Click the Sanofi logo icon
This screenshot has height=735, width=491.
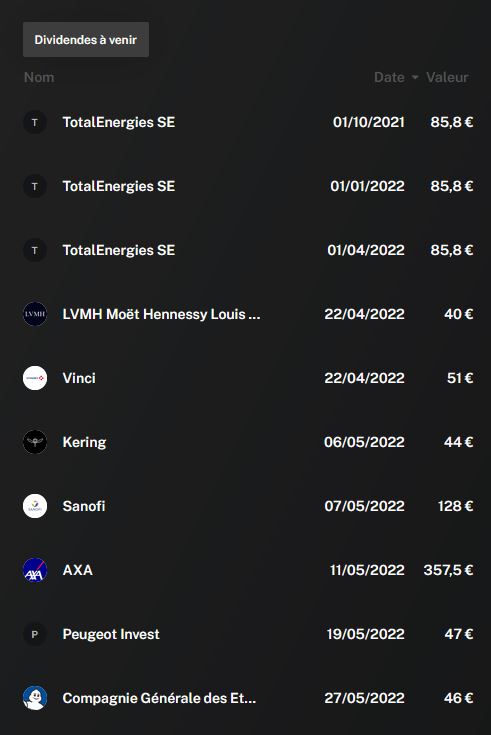click(35, 506)
